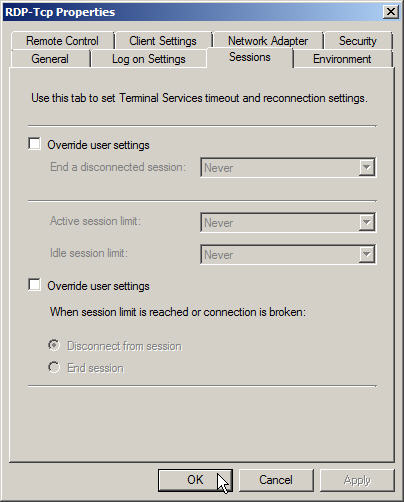This screenshot has width=404, height=502.
Task: Click the Never field for Active session limit
Action: 288,222
